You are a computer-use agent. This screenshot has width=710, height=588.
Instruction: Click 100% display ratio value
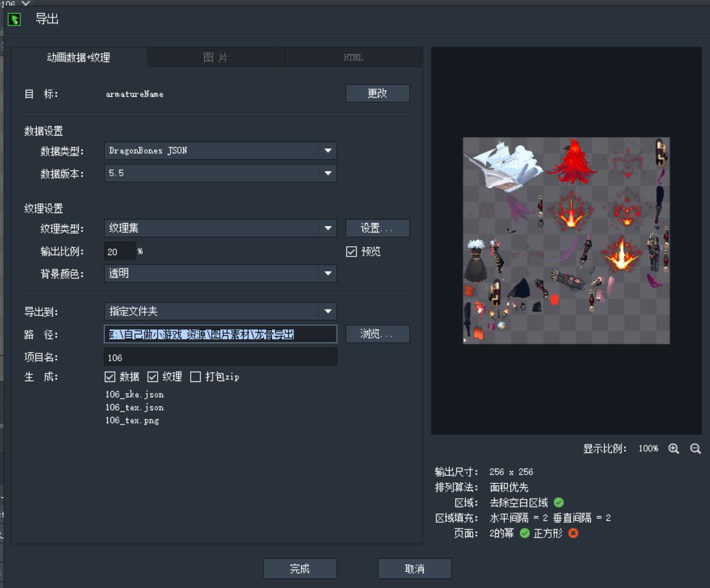point(649,448)
